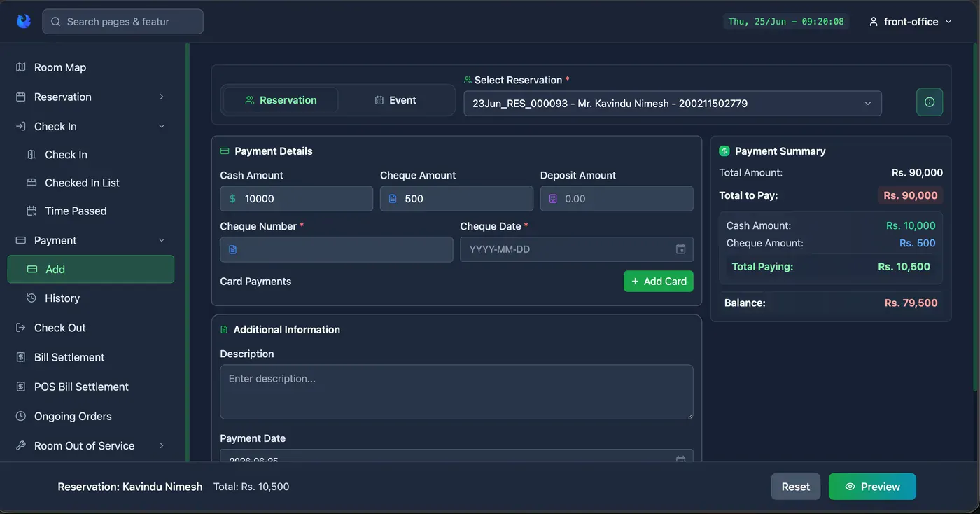Screen dimensions: 980x514
Task: Click the Payment card icon in sidebar
Action: pos(21,240)
